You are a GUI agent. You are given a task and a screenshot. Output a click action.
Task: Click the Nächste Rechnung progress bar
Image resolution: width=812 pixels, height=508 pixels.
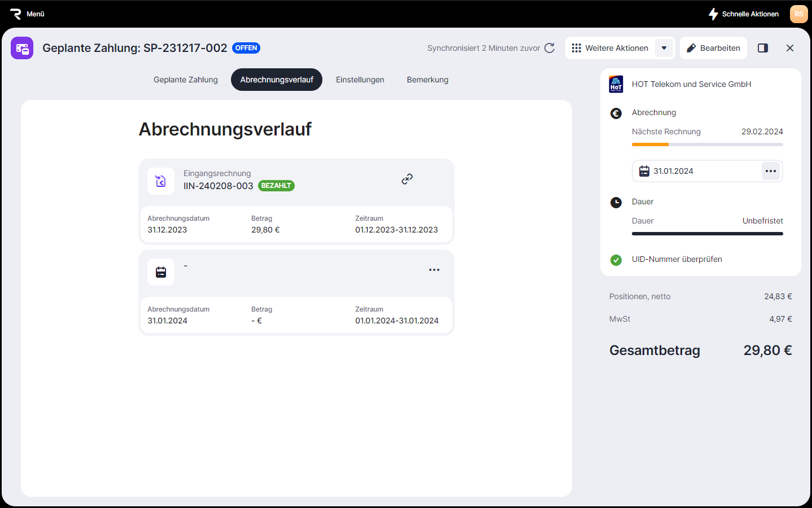[707, 144]
